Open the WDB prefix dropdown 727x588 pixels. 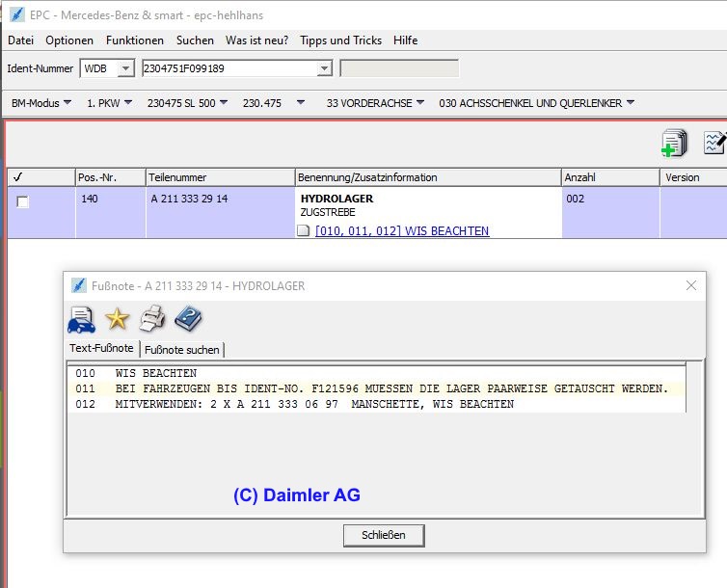124,68
